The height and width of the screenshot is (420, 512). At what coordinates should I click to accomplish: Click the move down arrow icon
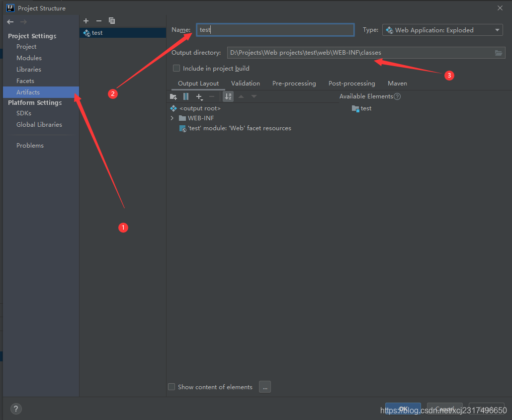[254, 96]
